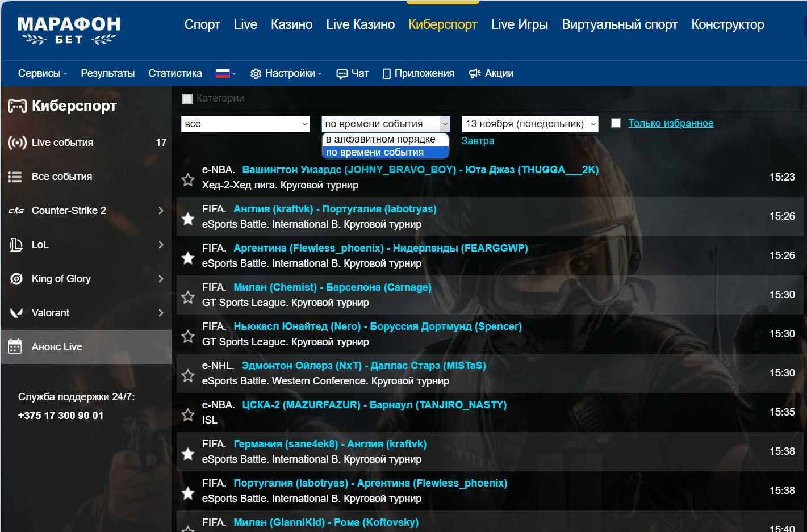Click the Анонс Live calendar icon

(x=15, y=346)
